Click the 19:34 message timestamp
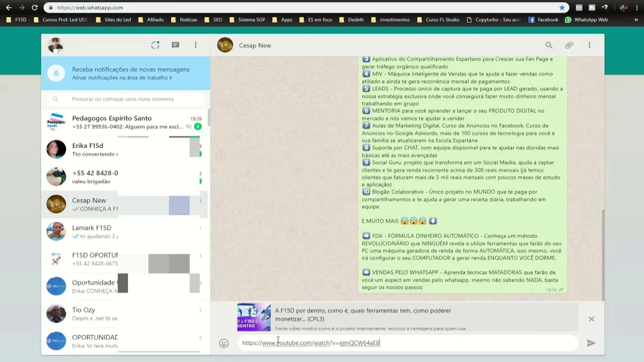This screenshot has width=644, height=362. (x=551, y=290)
